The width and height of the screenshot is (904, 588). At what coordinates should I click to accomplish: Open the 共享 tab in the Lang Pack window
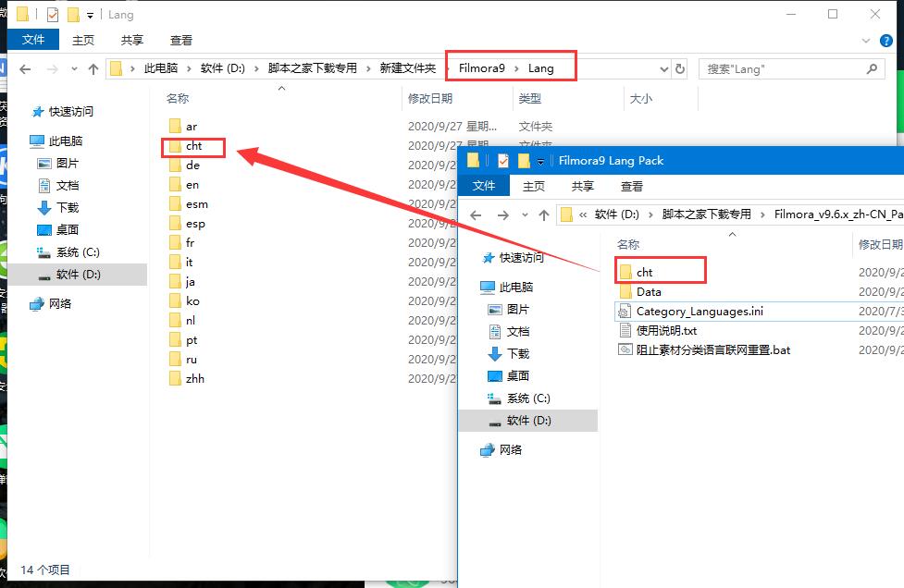tap(582, 187)
